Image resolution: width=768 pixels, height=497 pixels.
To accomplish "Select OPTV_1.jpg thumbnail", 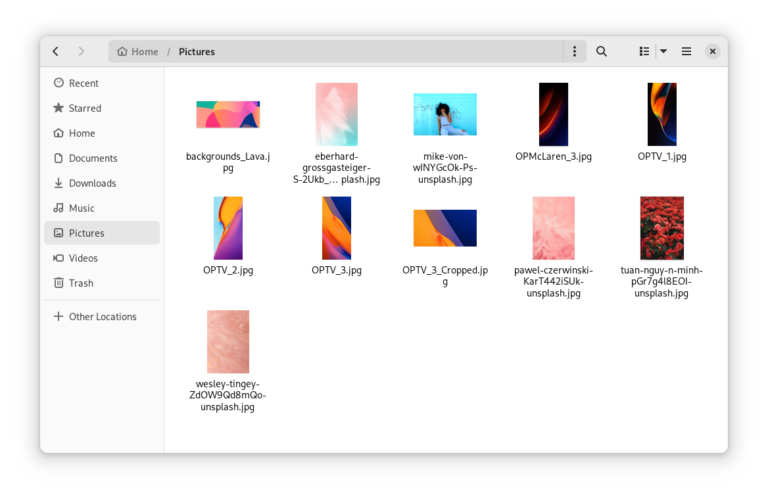I will [x=662, y=114].
